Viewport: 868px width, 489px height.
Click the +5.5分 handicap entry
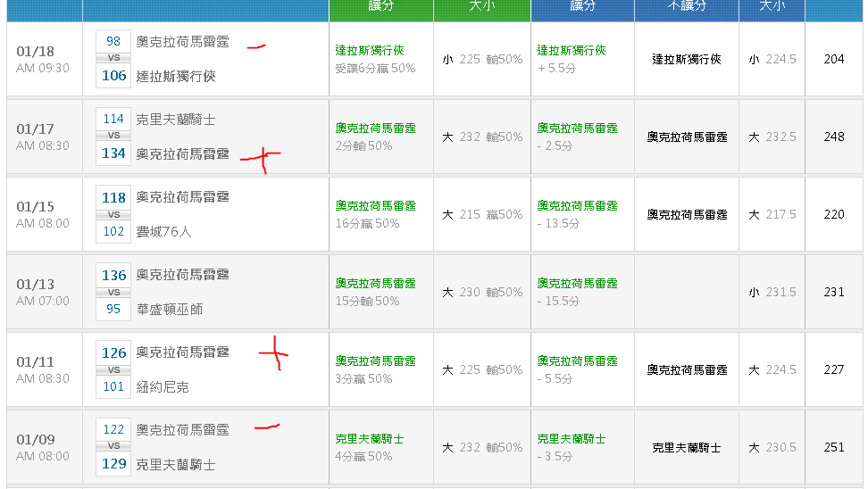click(x=556, y=68)
